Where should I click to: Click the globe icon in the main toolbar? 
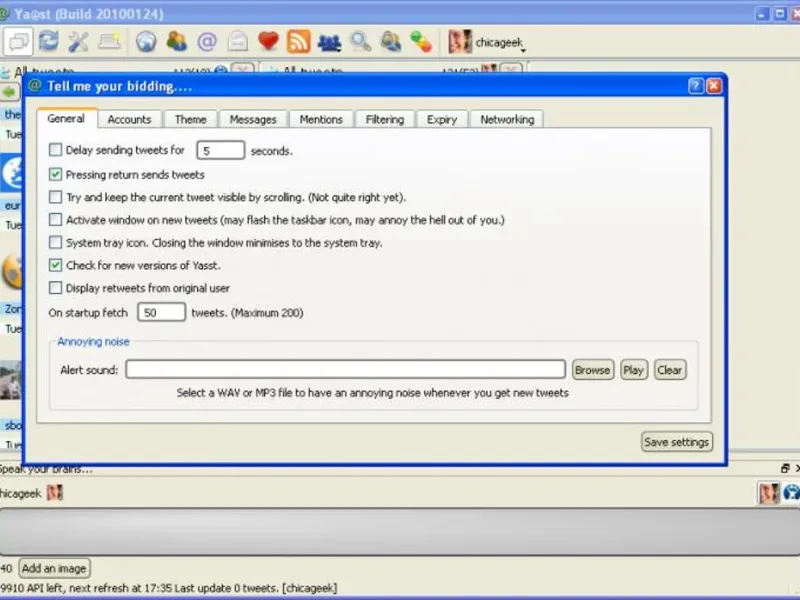point(145,41)
